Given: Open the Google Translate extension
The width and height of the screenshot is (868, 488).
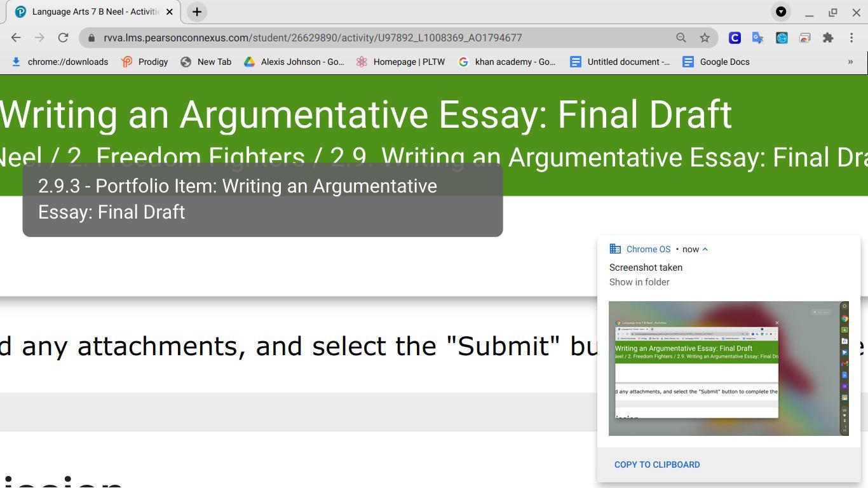Looking at the screenshot, I should click(x=757, y=37).
